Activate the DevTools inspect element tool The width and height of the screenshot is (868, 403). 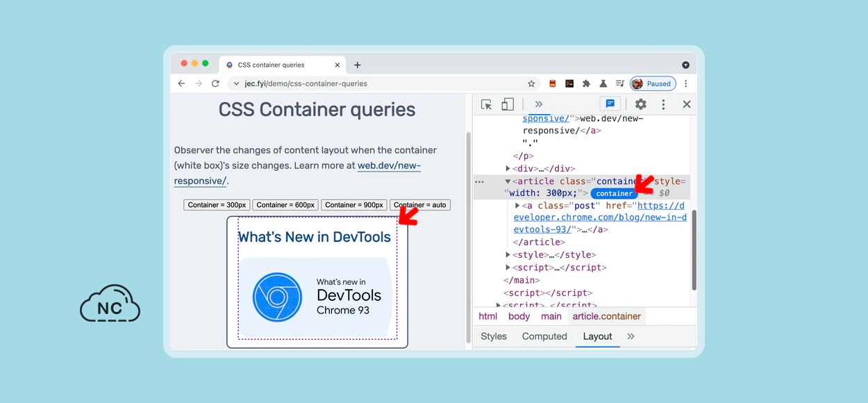click(487, 104)
